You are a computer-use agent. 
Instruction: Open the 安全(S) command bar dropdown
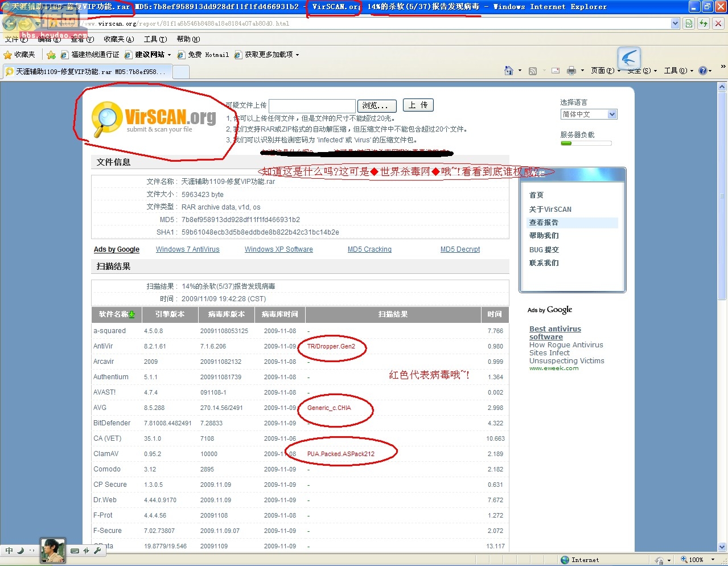tap(642, 71)
